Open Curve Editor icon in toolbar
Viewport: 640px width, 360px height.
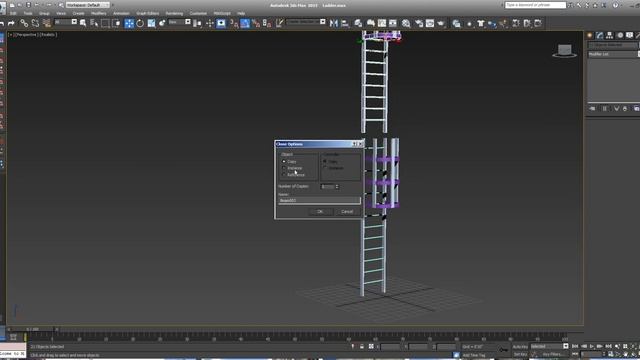click(382, 24)
